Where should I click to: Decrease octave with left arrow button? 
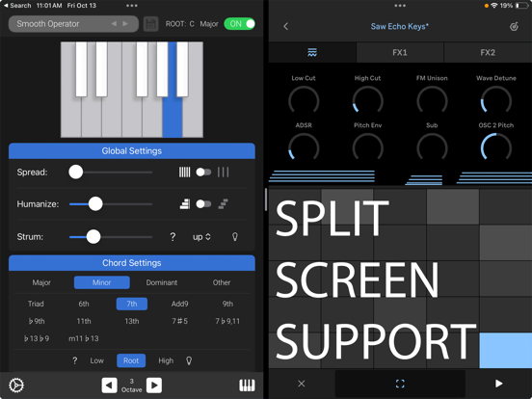[x=109, y=386]
